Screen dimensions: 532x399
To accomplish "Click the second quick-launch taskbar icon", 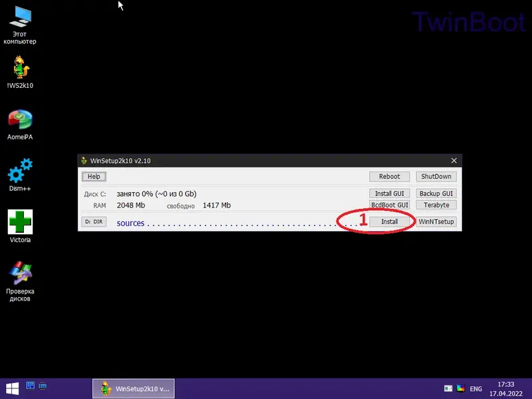I will [x=43, y=386].
